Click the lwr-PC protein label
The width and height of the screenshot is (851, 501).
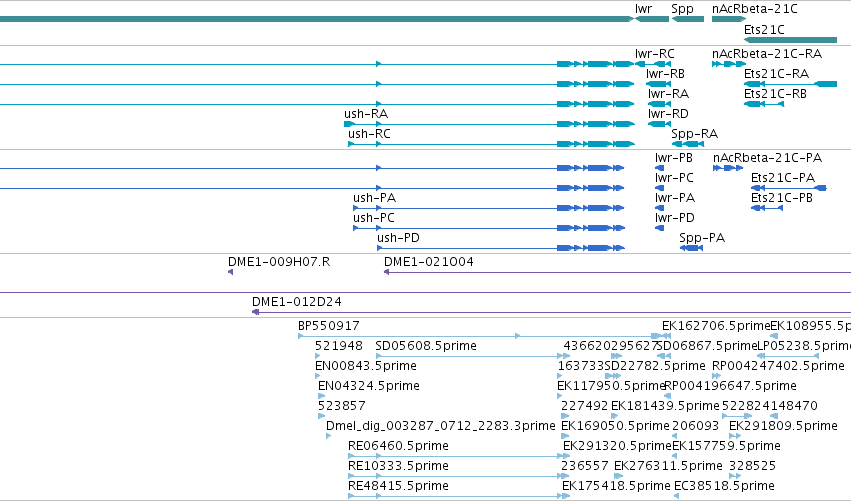click(674, 178)
